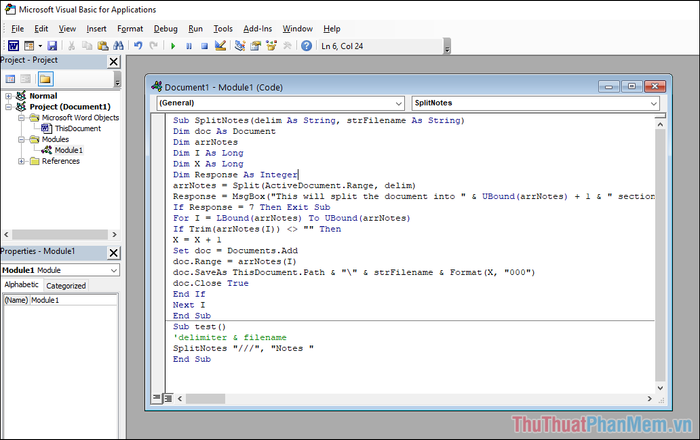Switch to the Categorized properties tab
Viewport: 700px width, 440px height.
66,286
